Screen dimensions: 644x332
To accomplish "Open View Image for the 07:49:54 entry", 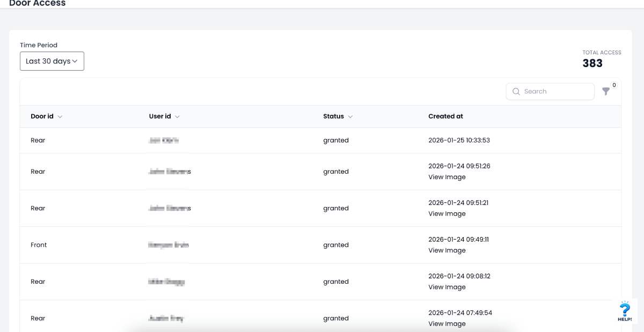I will click(x=447, y=323).
